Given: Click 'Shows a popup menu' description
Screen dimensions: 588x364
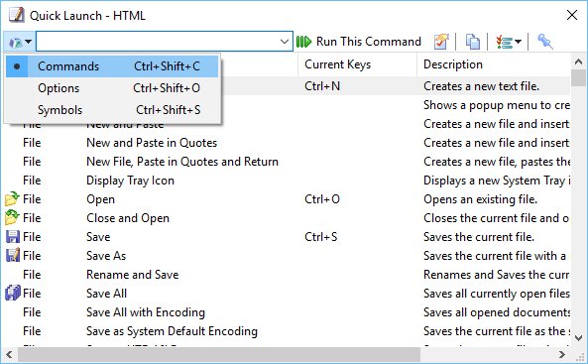Looking at the screenshot, I should pos(497,105).
